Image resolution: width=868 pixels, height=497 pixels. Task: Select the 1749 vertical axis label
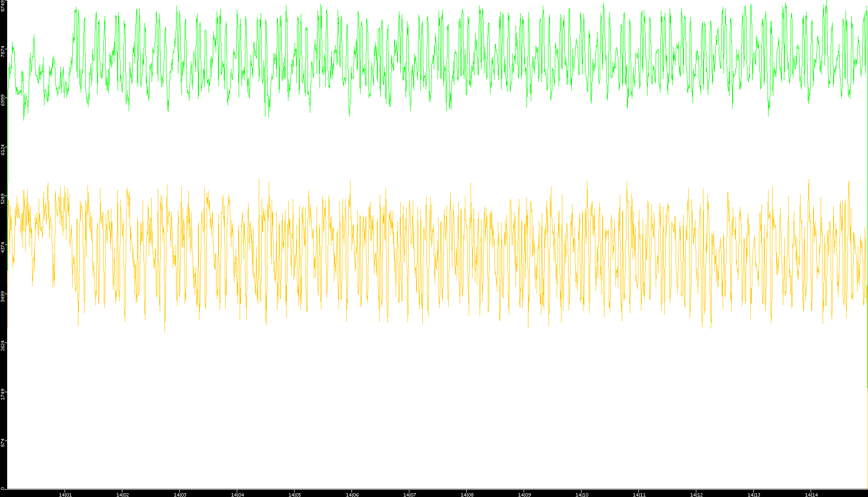click(3, 394)
